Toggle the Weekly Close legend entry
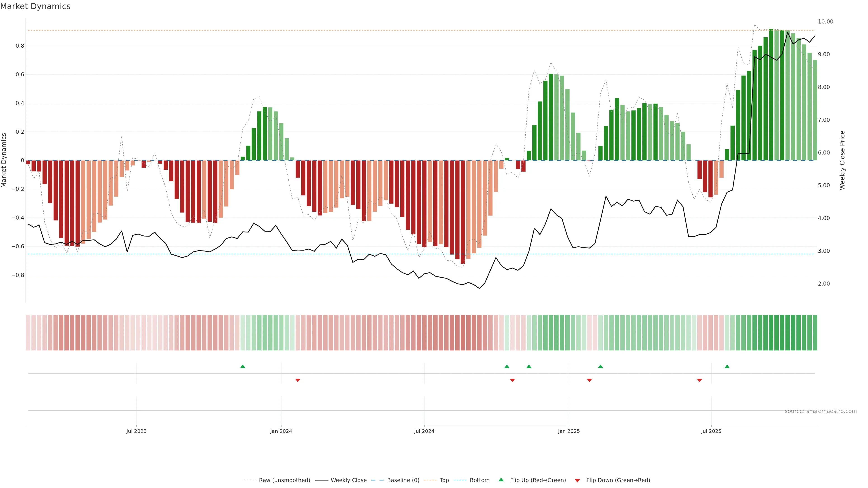 (x=348, y=480)
